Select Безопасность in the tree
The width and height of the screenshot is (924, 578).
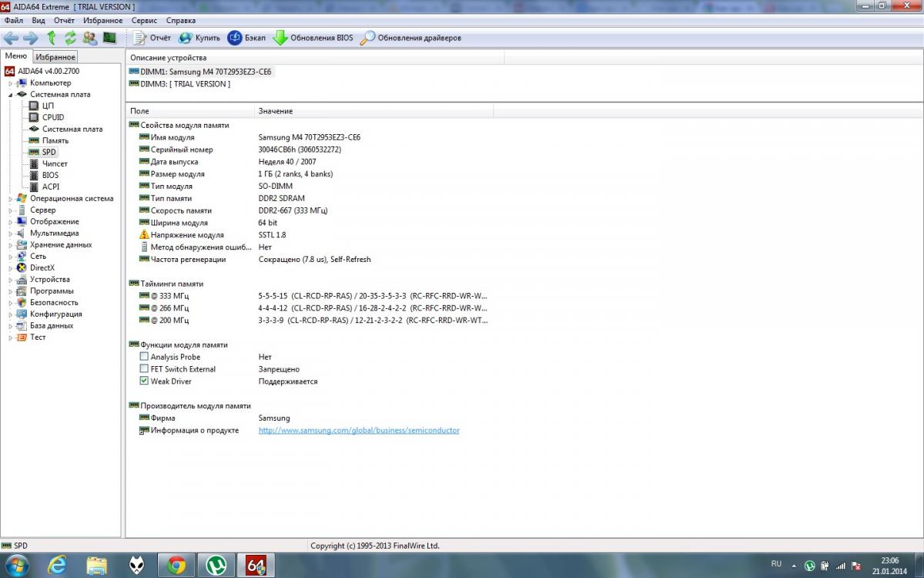click(x=54, y=302)
